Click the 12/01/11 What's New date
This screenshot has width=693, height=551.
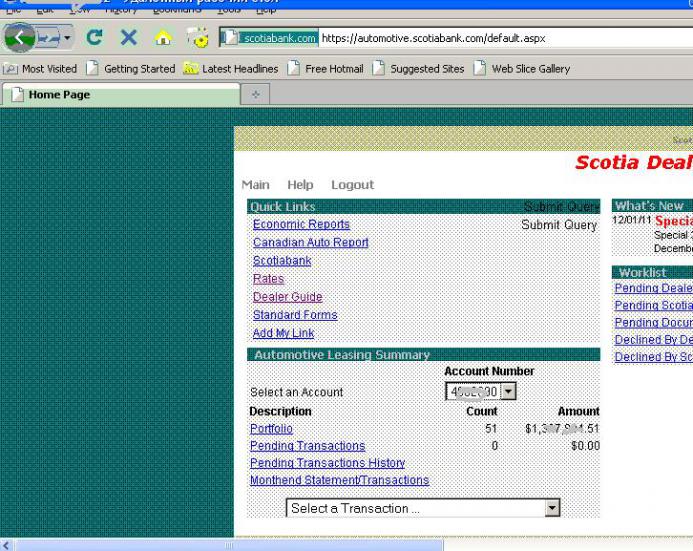[x=632, y=220]
